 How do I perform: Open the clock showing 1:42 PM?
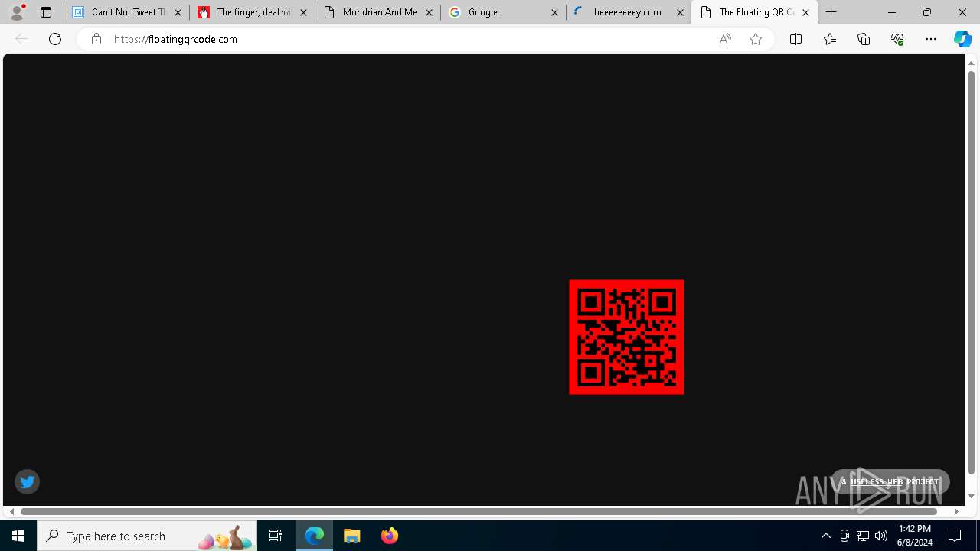tap(915, 536)
